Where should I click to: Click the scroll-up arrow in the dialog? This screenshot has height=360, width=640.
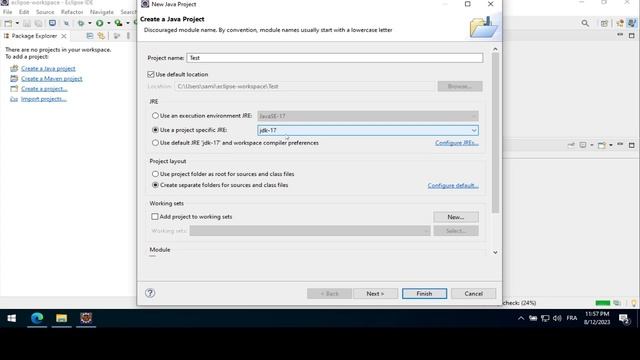(495, 49)
